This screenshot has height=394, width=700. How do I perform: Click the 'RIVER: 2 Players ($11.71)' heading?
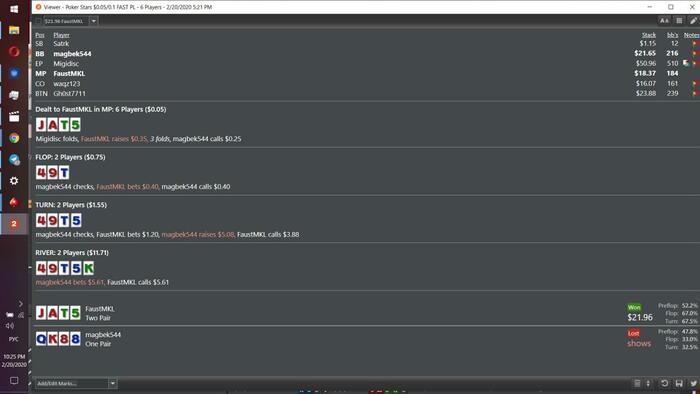click(72, 253)
